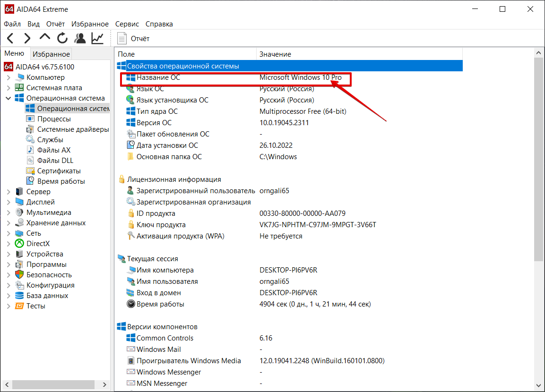The width and height of the screenshot is (545, 392).
Task: Open the graph chart toolbar icon
Action: point(97,38)
